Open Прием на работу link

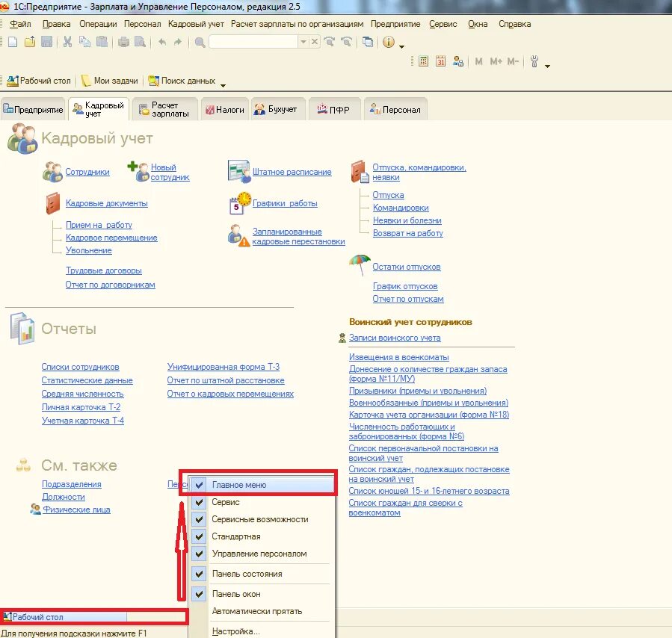99,225
